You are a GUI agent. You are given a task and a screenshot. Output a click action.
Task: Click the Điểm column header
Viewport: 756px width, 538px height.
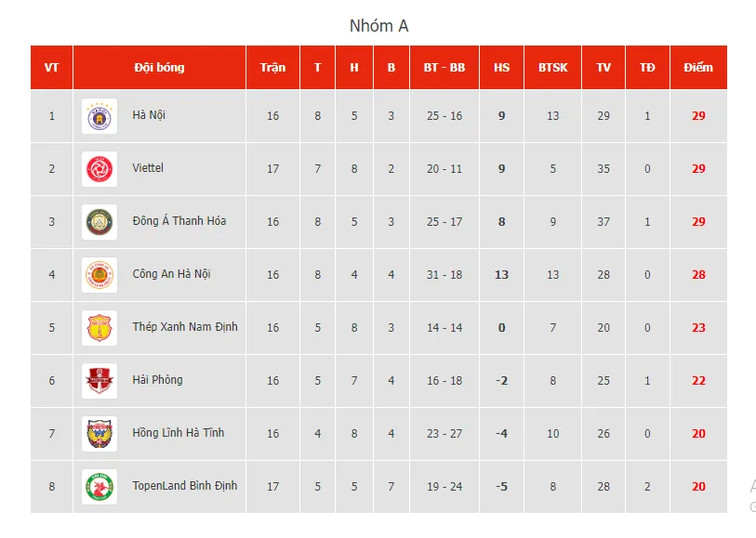click(697, 68)
